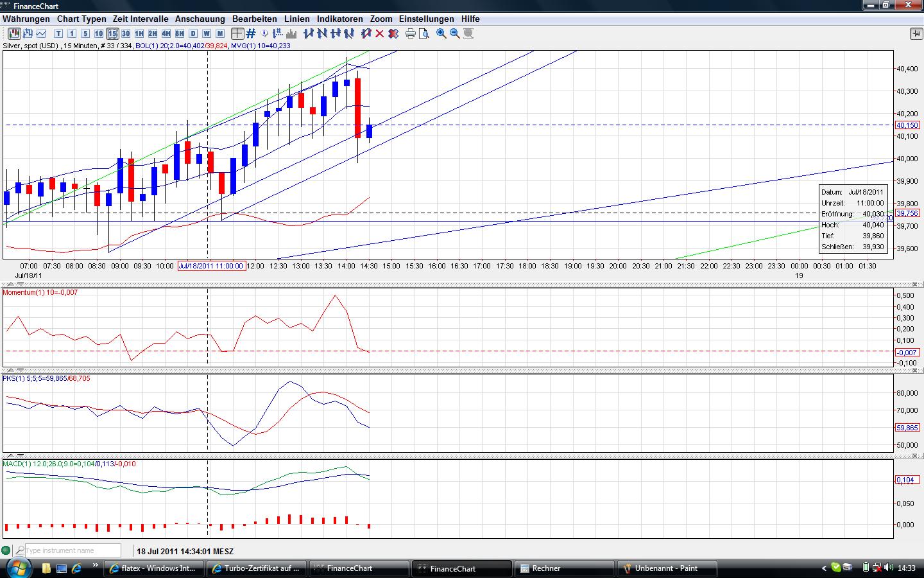This screenshot has width=924, height=578.
Task: Select the second blue line drawing tool
Action: 322,33
